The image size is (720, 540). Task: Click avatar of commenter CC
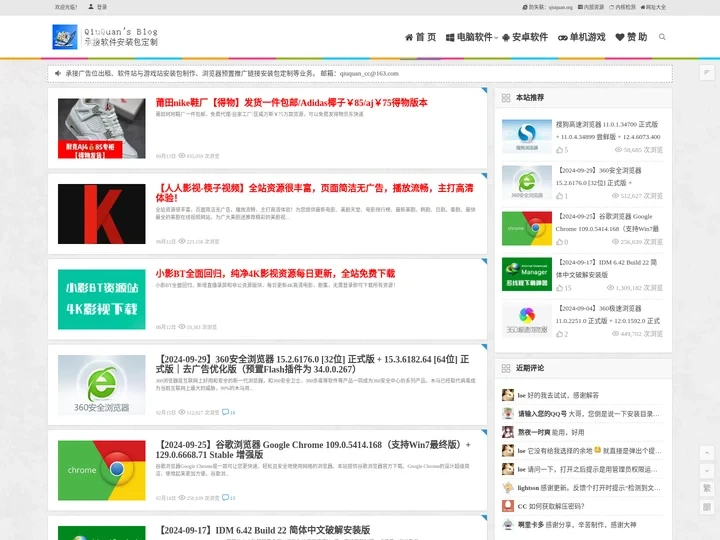click(508, 506)
